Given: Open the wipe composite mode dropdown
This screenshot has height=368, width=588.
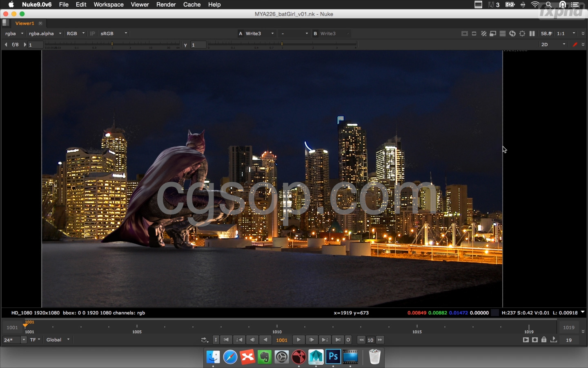Looking at the screenshot, I should 294,34.
